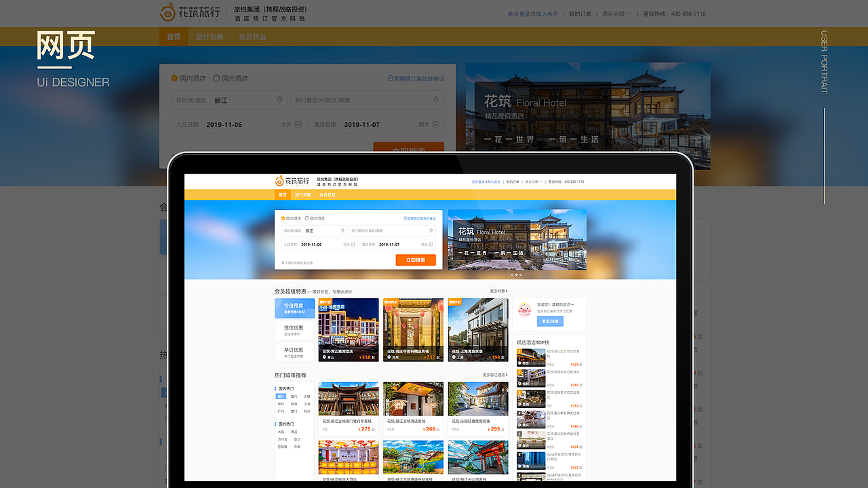Screen dimensions: 868x488
Task: Click 会员登录或加入会员 link on background page
Action: [533, 14]
